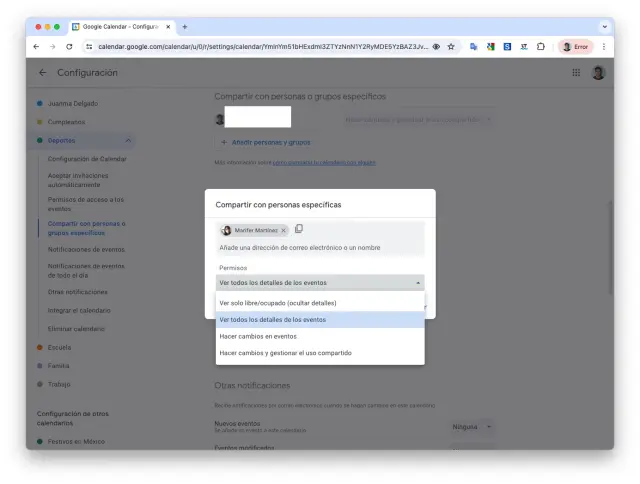Collapse the Reportes calendar section
Screen dimensions: 640x484
coord(128,141)
